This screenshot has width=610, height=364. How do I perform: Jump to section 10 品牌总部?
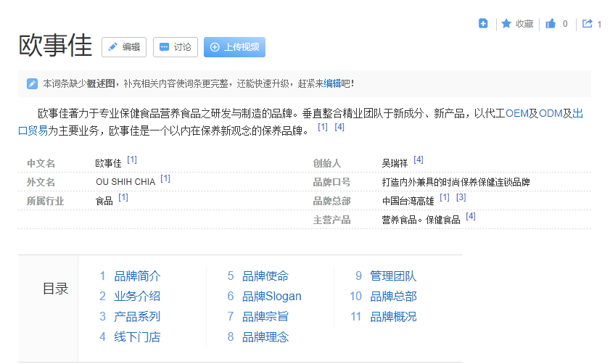[393, 297]
